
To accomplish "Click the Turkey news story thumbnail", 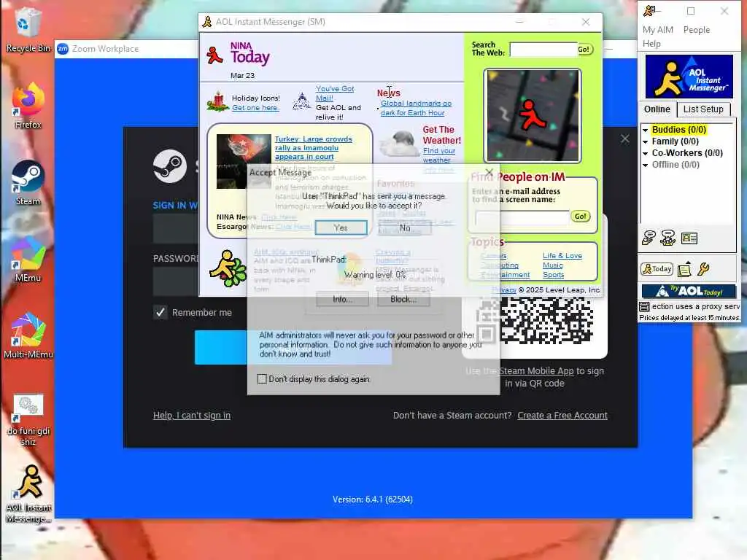I will point(244,161).
